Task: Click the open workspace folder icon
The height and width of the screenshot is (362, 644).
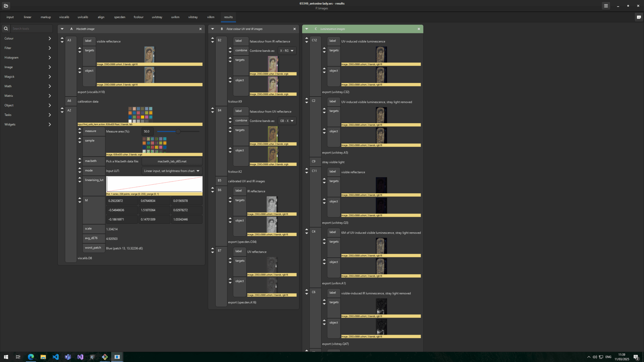Action: (6, 6)
